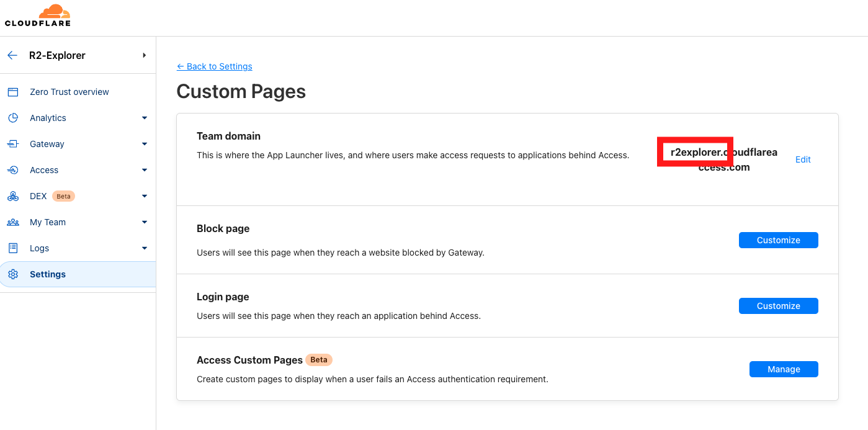Expand the Analytics dropdown arrow
The image size is (868, 430).
(144, 118)
